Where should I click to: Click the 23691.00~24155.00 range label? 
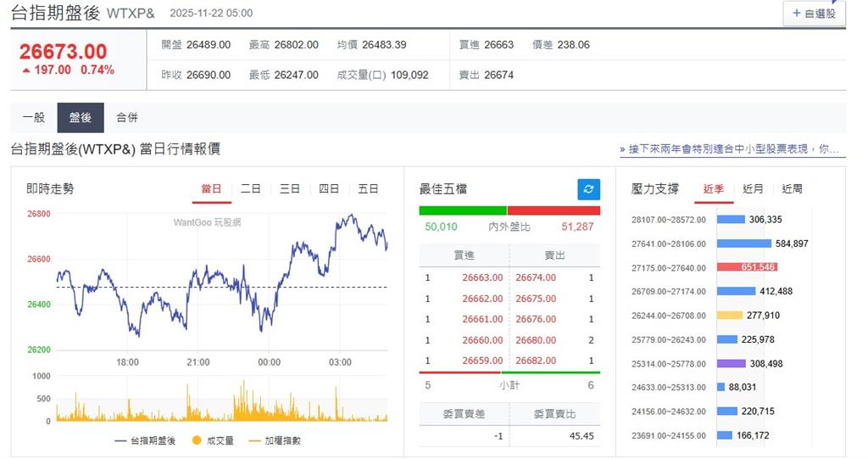pos(669,436)
